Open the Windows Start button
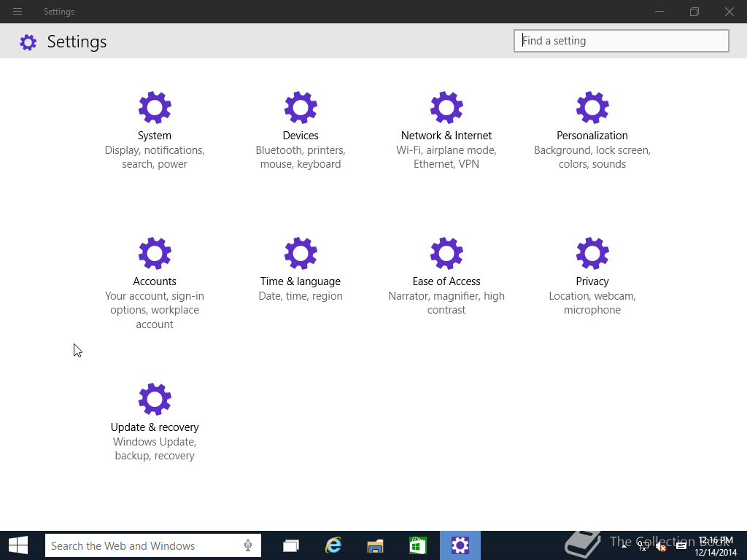 point(18,545)
